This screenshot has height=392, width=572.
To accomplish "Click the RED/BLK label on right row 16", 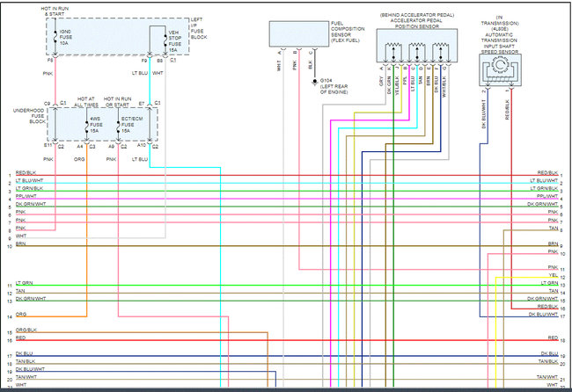I will coord(547,307).
